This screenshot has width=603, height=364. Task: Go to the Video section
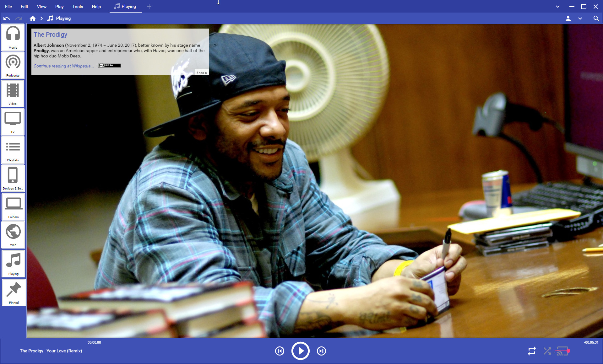pos(13,94)
